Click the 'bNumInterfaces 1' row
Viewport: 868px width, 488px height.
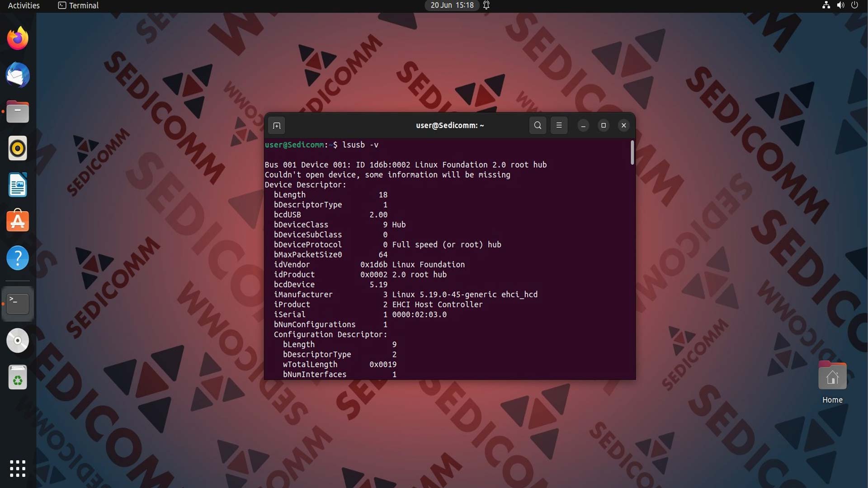340,374
